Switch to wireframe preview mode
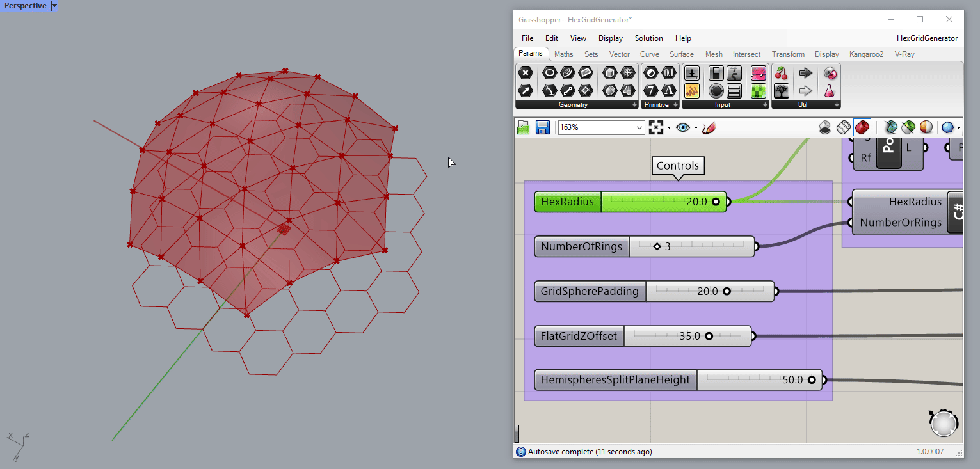Image resolution: width=980 pixels, height=469 pixels. (844, 127)
